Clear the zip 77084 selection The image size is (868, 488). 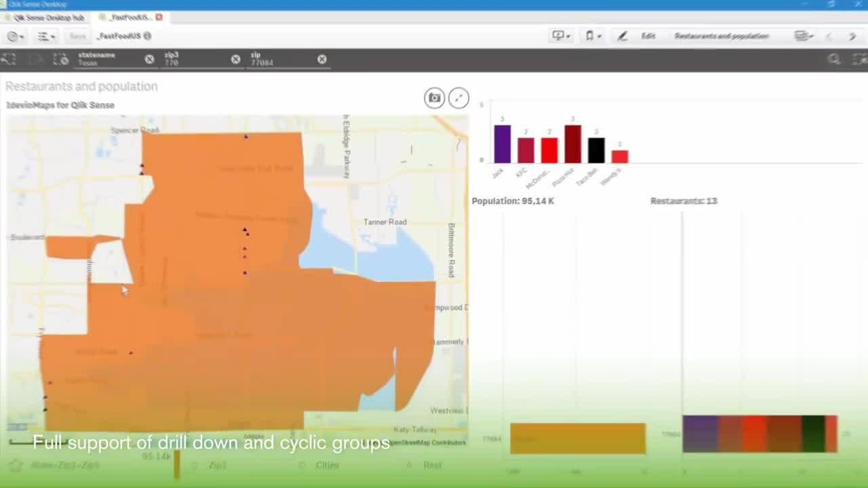point(322,59)
